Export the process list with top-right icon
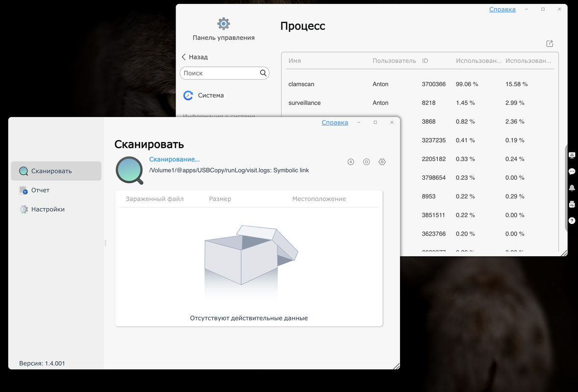 tap(550, 44)
